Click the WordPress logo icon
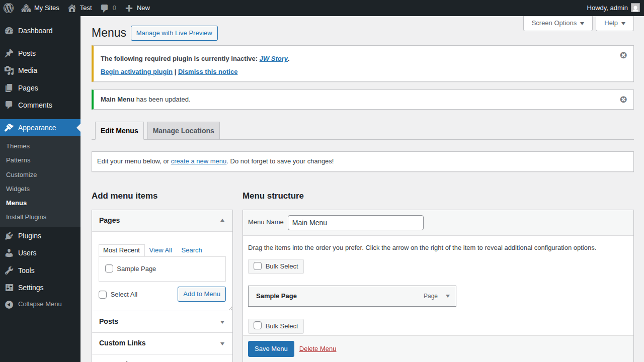This screenshot has width=644, height=362. [9, 8]
